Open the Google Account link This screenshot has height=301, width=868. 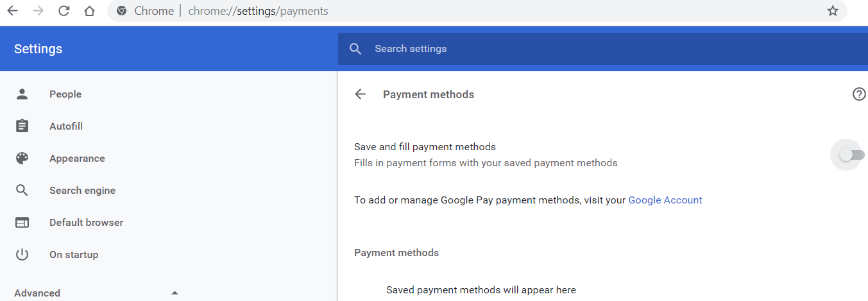[x=665, y=200]
